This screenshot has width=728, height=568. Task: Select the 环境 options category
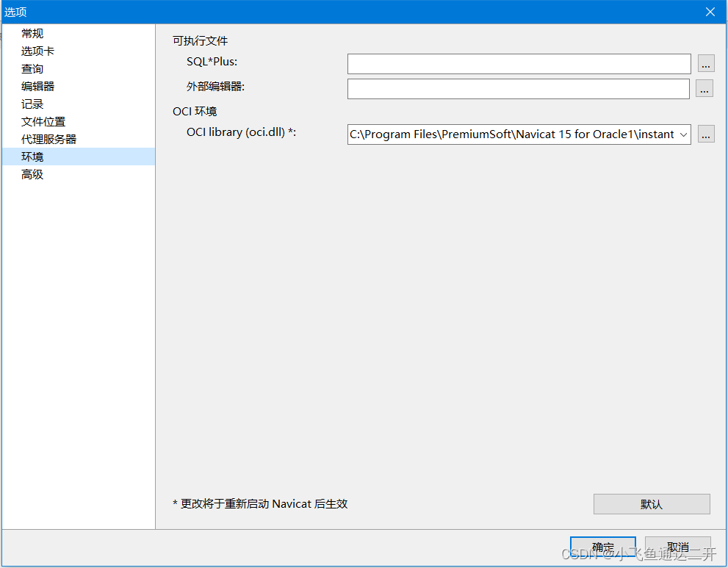(x=32, y=157)
